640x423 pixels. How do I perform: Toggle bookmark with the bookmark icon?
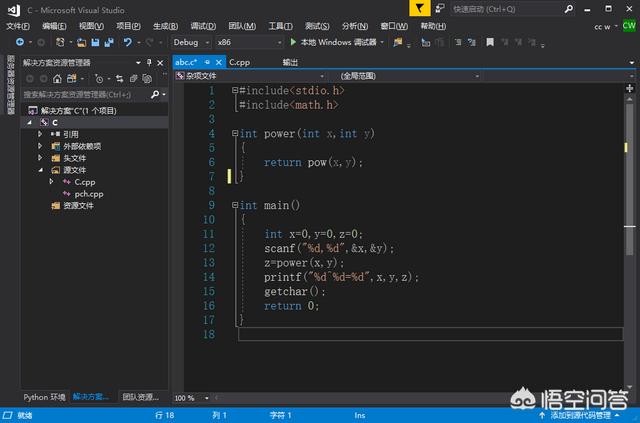pyautogui.click(x=490, y=42)
